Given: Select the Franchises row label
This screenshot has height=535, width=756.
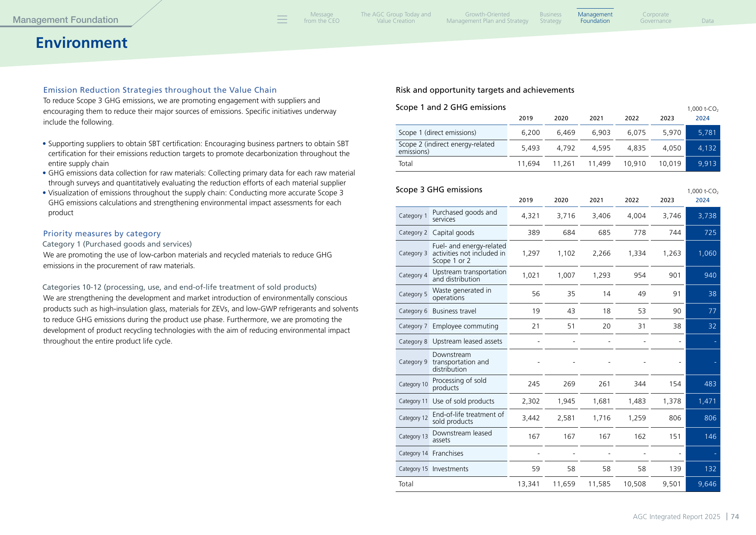Looking at the screenshot, I should click(x=448, y=453).
